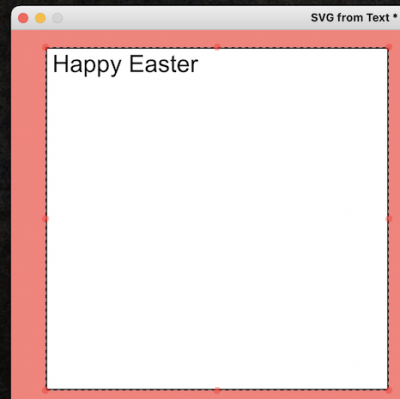Click the red close window button
The height and width of the screenshot is (399, 400).
23,18
